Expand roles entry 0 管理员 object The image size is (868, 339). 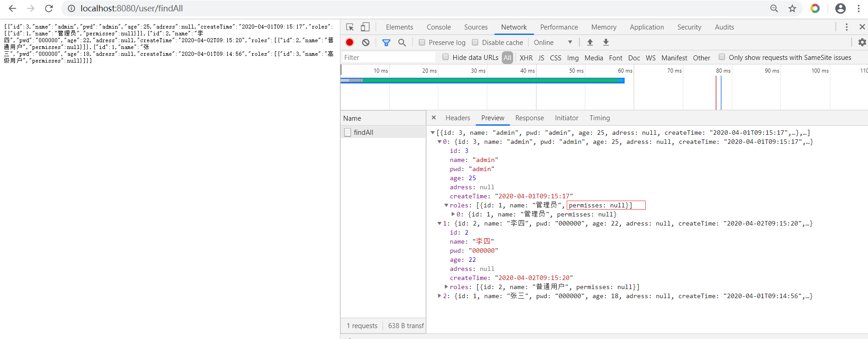[x=453, y=214]
